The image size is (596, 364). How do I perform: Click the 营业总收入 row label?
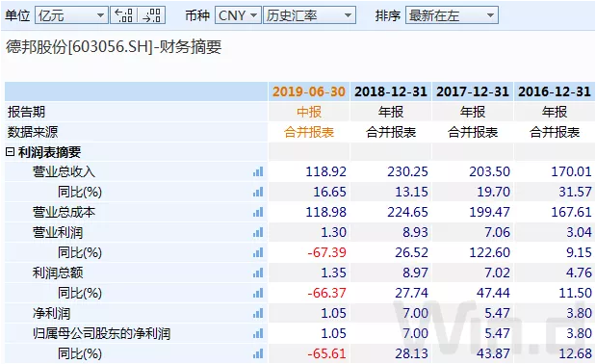click(x=64, y=171)
